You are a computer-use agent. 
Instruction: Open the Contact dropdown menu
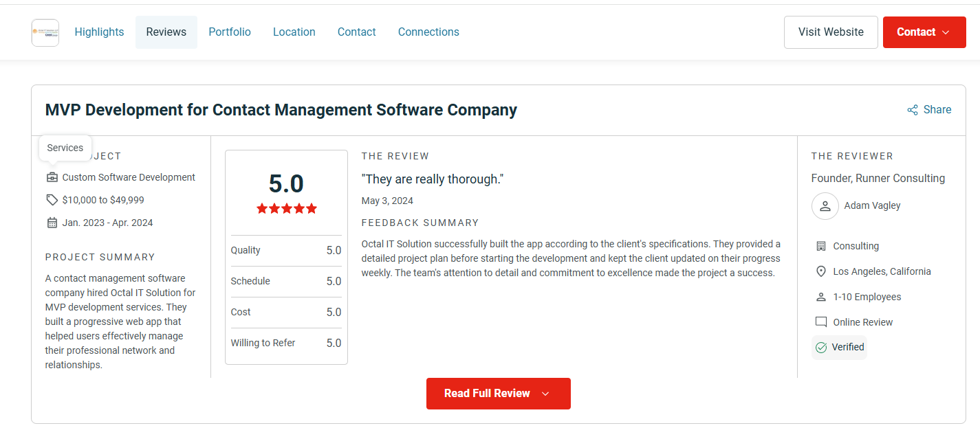pos(924,32)
